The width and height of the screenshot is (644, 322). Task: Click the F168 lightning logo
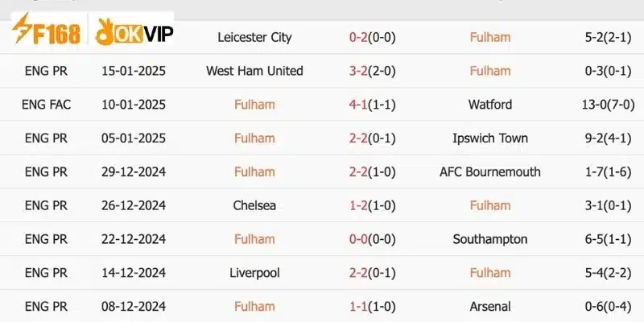point(46,28)
